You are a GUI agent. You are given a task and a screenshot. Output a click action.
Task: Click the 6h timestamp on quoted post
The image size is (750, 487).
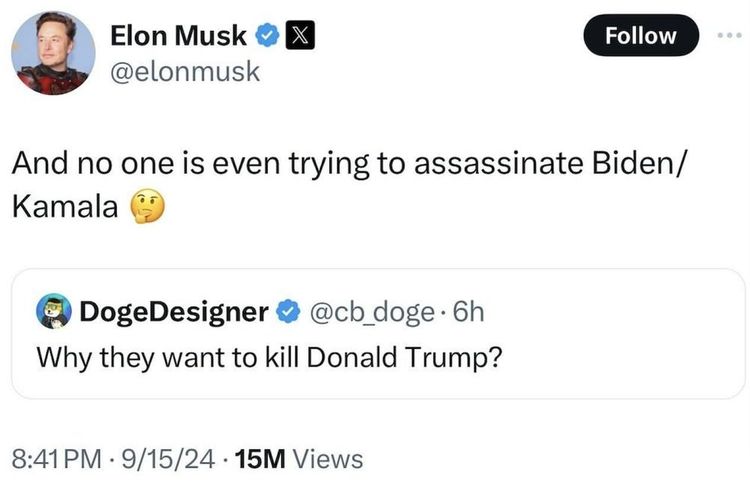tap(467, 312)
